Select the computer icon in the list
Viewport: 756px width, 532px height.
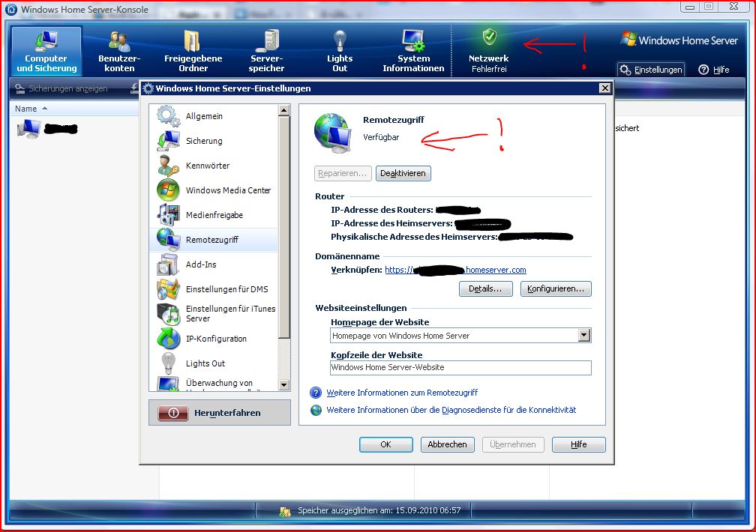28,129
